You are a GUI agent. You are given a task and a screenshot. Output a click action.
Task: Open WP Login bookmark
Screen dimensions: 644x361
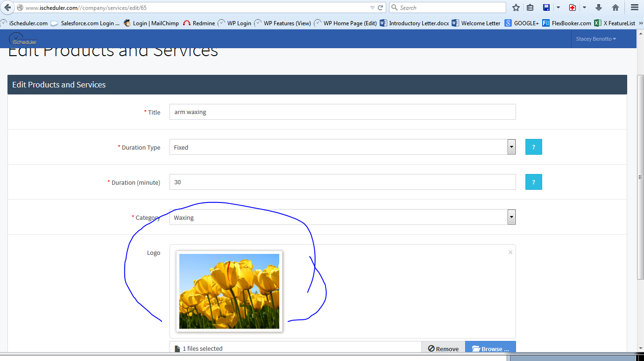coord(234,23)
